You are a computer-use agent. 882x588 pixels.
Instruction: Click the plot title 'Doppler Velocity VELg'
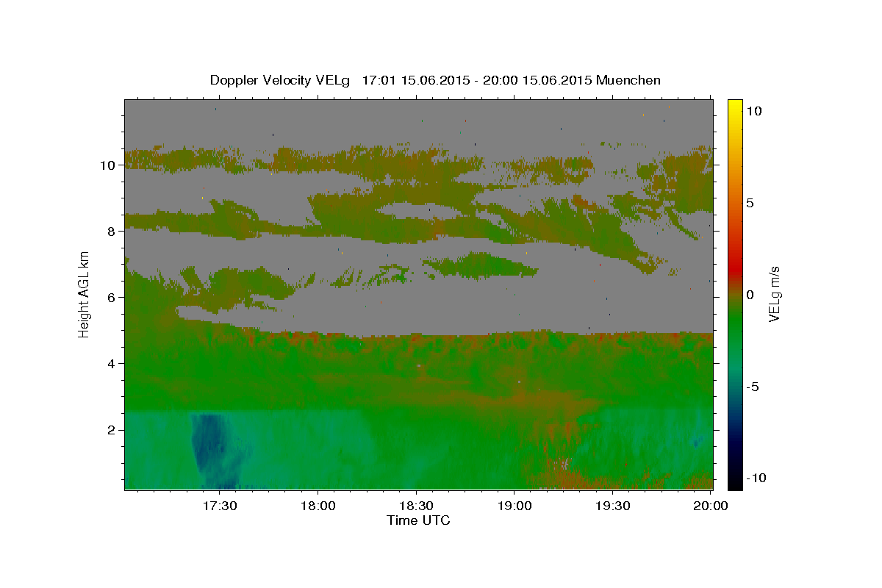[282, 80]
